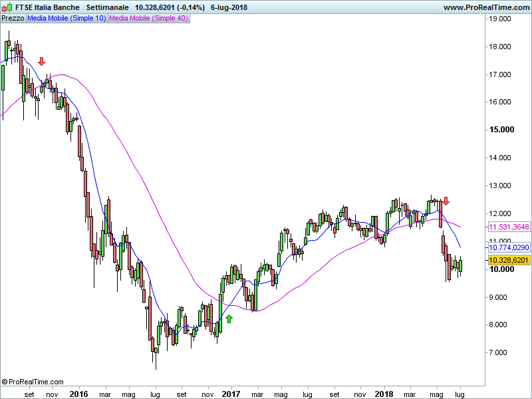Open the www.ProRealTime.com link
Screen dimensions: 532x399
pyautogui.click(x=486, y=7)
